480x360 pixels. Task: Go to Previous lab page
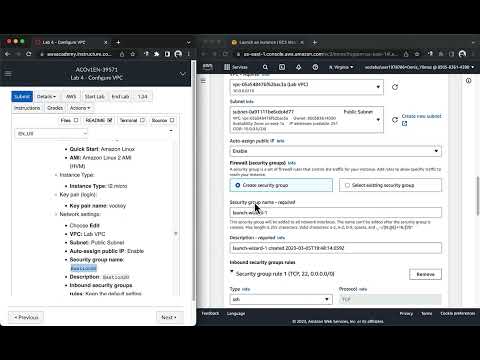(x=26, y=317)
